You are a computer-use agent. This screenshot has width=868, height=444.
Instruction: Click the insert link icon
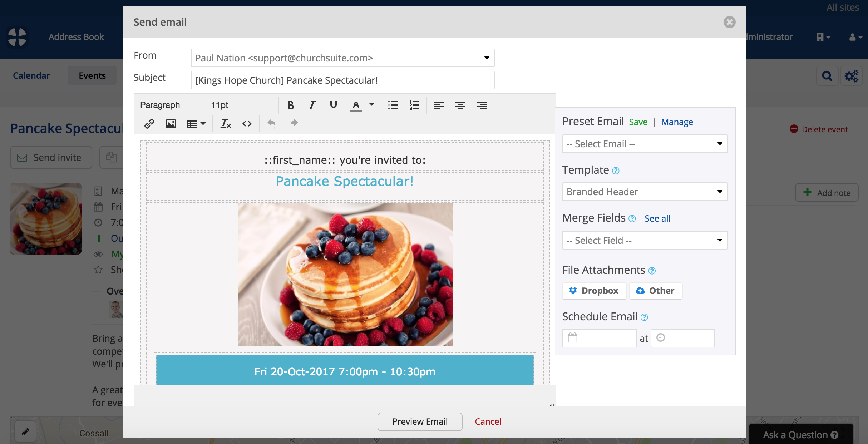point(149,124)
